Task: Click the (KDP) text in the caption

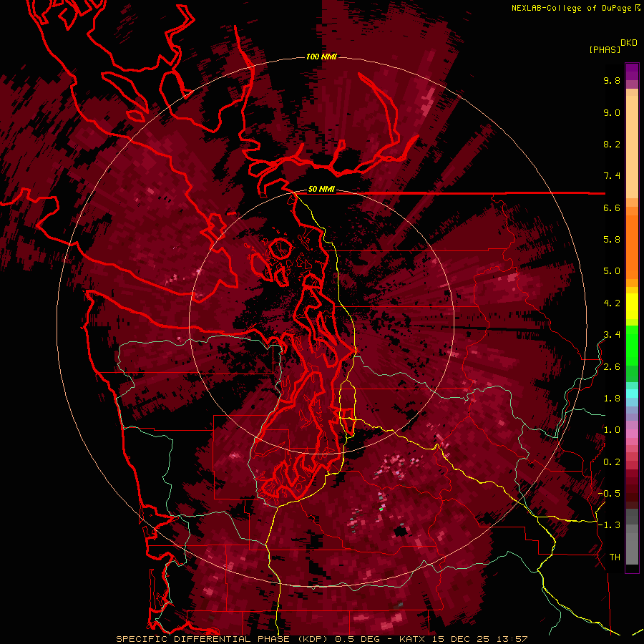Action: [x=314, y=639]
